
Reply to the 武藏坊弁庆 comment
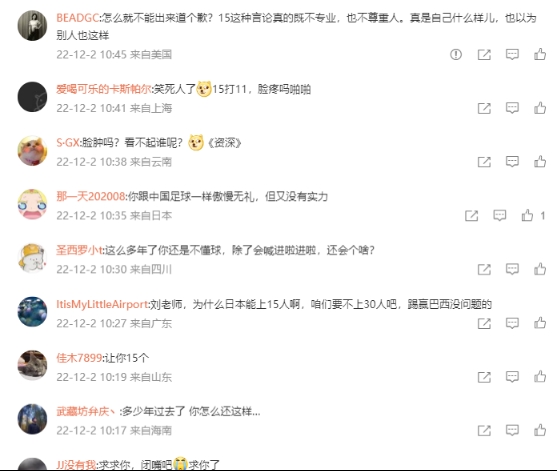[512, 431]
